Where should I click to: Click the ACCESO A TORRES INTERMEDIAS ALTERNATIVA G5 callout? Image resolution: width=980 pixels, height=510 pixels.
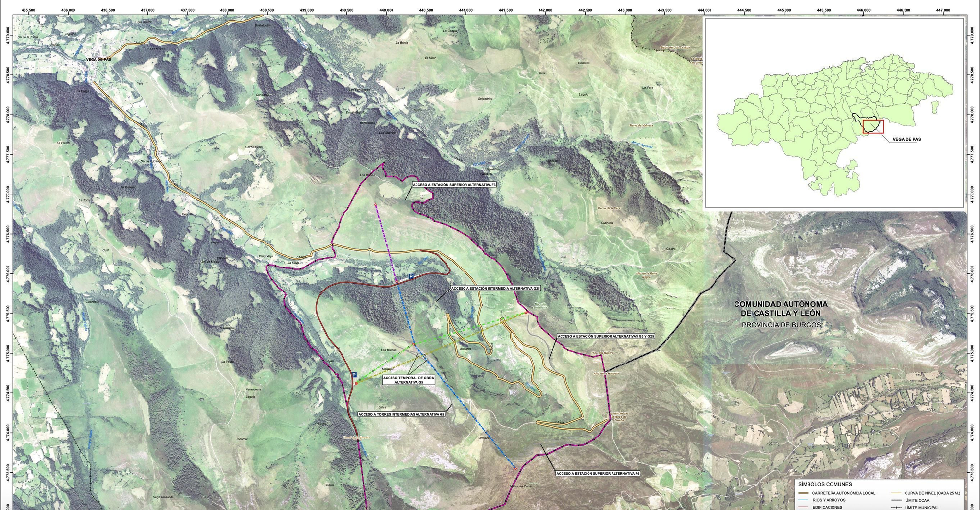click(402, 415)
